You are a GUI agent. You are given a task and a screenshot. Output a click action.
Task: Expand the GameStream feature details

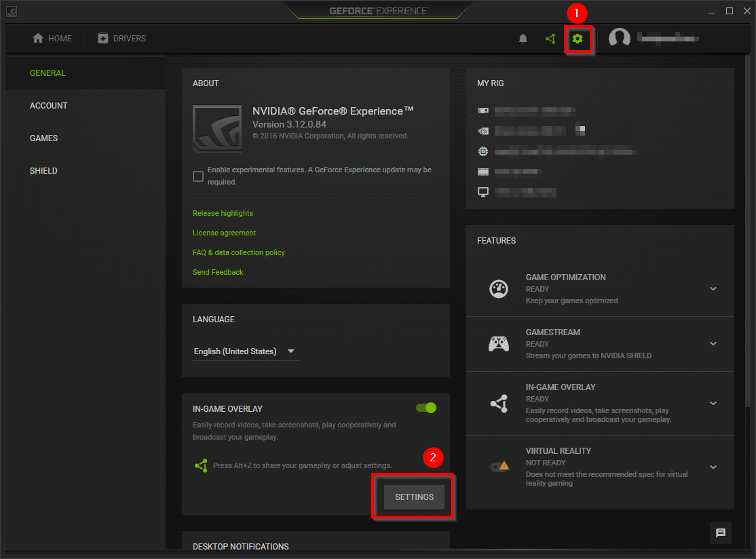(x=713, y=344)
